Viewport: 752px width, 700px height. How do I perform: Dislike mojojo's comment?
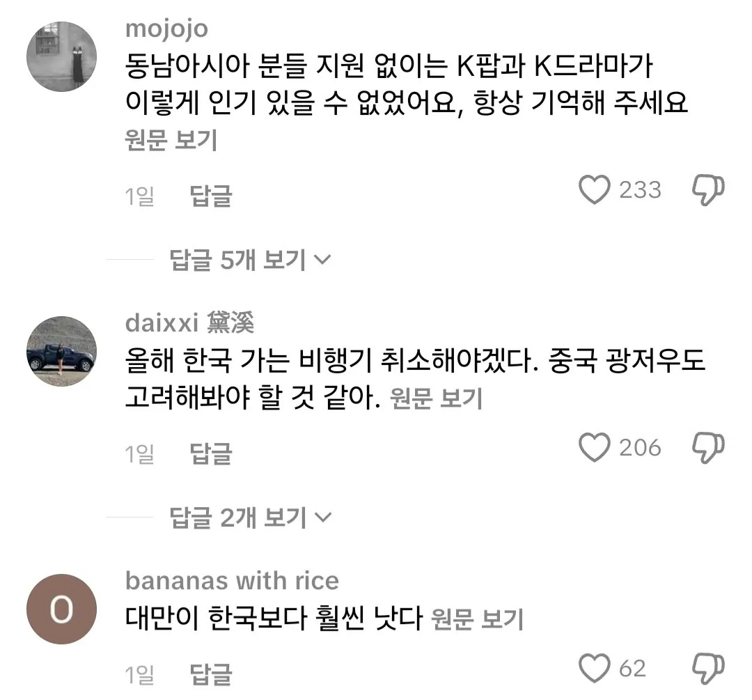click(709, 189)
